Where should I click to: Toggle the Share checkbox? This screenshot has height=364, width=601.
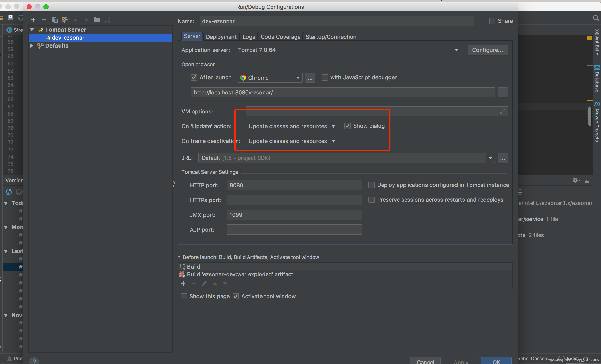point(492,21)
